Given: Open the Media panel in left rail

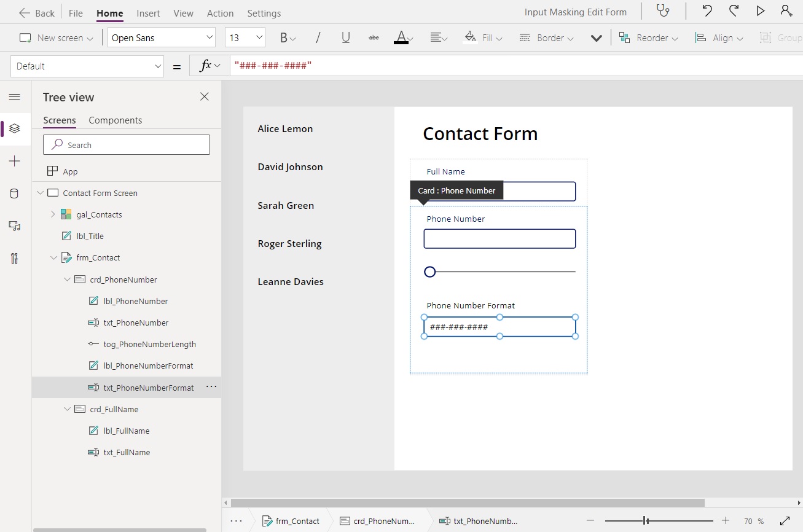Looking at the screenshot, I should click(15, 226).
